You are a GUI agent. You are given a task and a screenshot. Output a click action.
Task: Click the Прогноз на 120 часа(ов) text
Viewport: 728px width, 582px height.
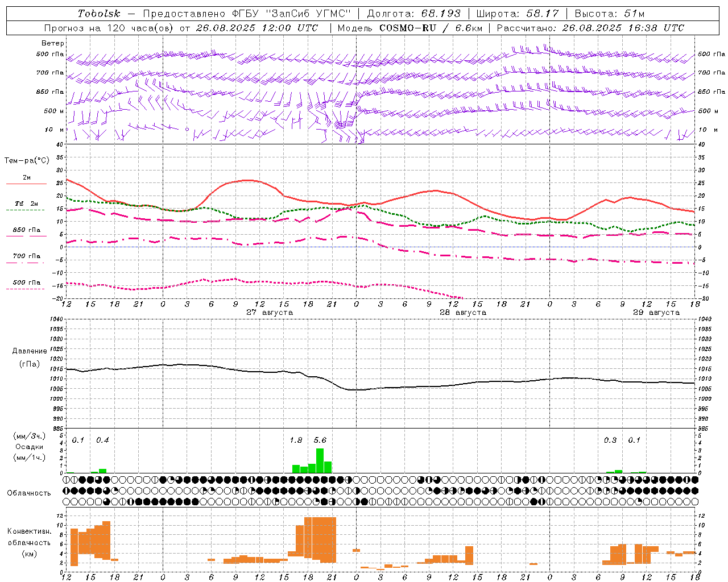[110, 28]
